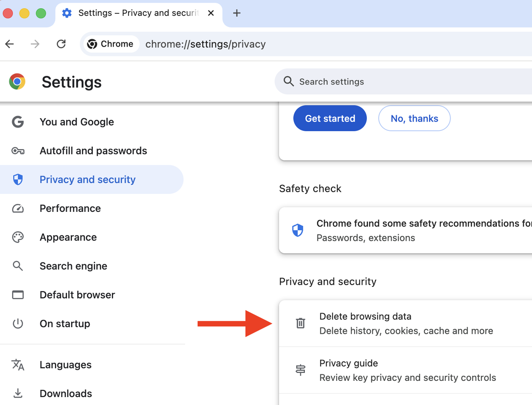Click the No, thanks button
This screenshot has width=532, height=405.
(x=414, y=118)
